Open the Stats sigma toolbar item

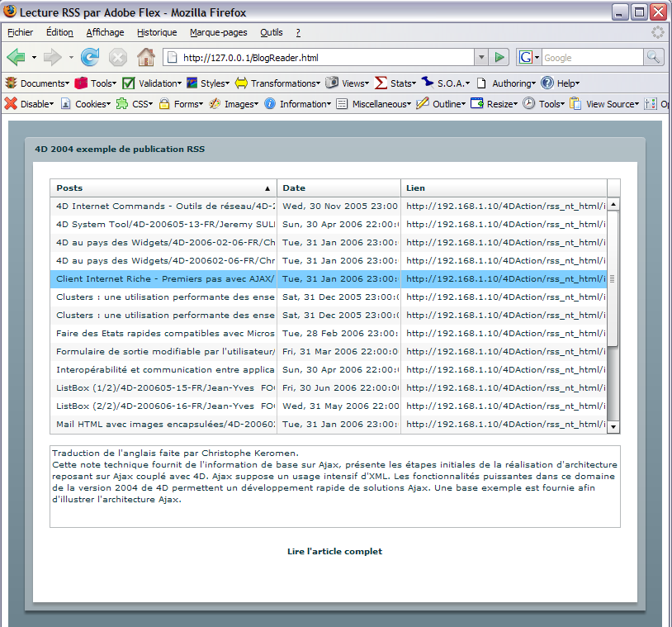[x=395, y=83]
